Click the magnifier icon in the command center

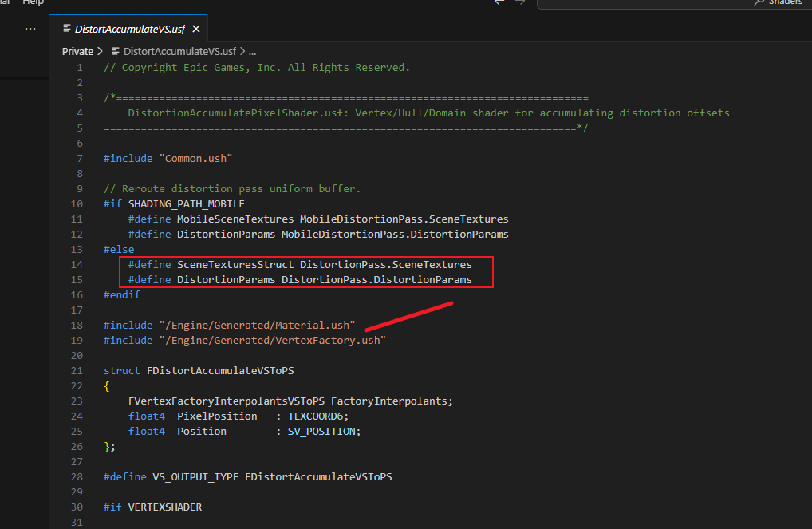759,2
